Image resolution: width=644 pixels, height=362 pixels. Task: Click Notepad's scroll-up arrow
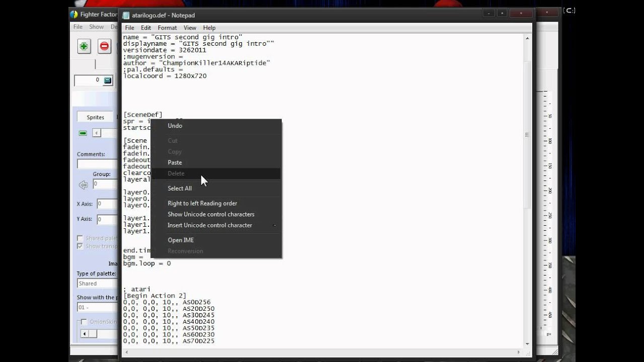[527, 38]
